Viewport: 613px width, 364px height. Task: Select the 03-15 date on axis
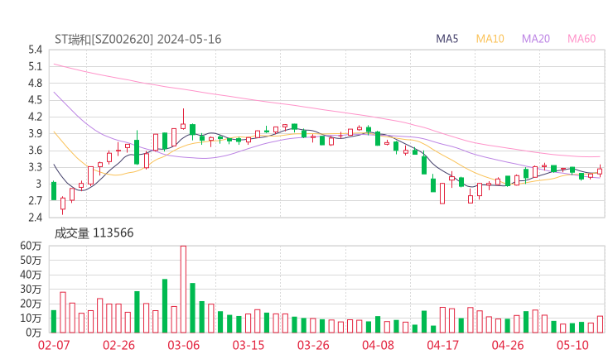(x=248, y=345)
